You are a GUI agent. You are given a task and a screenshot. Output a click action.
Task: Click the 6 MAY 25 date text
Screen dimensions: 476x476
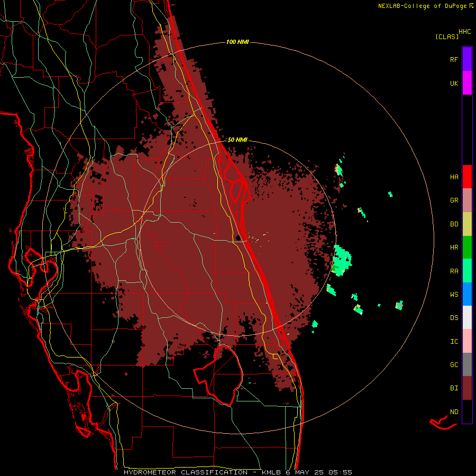(305, 472)
